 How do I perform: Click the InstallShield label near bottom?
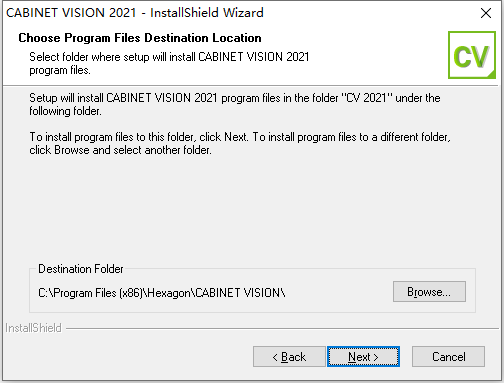click(x=33, y=328)
